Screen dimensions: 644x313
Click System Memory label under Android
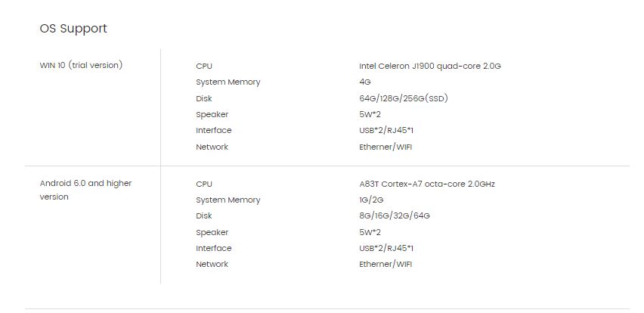pyautogui.click(x=228, y=200)
